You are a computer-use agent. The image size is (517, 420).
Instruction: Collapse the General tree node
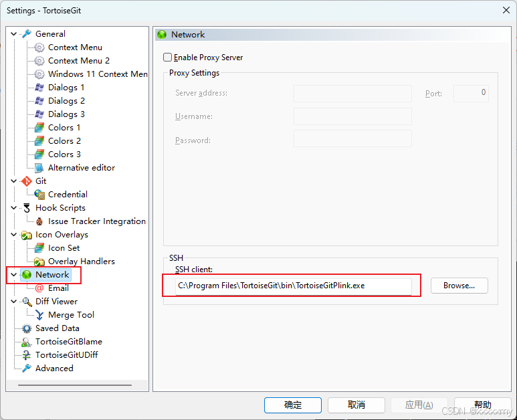click(14, 34)
